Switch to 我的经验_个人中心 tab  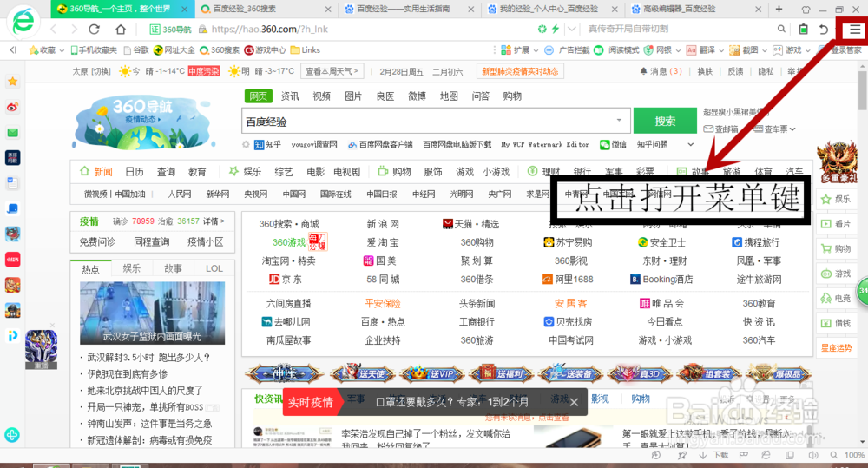(551, 9)
